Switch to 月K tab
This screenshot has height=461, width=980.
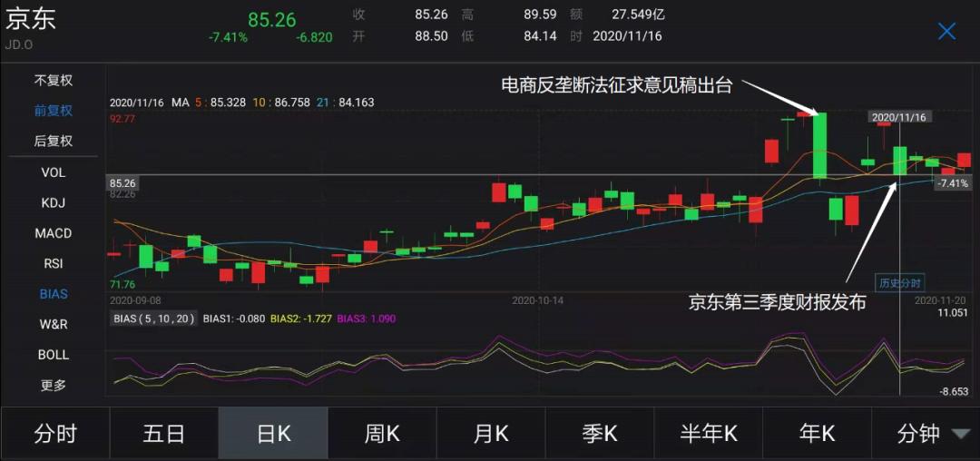tap(491, 434)
